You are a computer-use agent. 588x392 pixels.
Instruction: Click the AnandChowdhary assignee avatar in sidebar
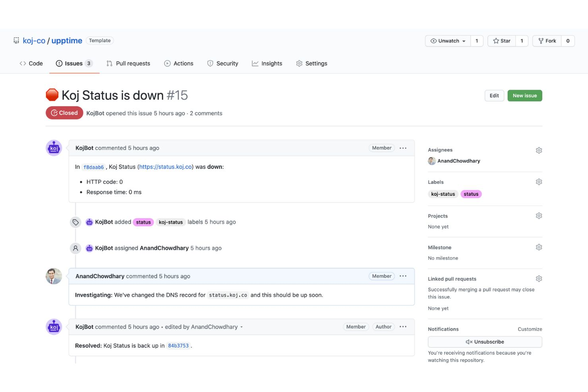point(432,161)
